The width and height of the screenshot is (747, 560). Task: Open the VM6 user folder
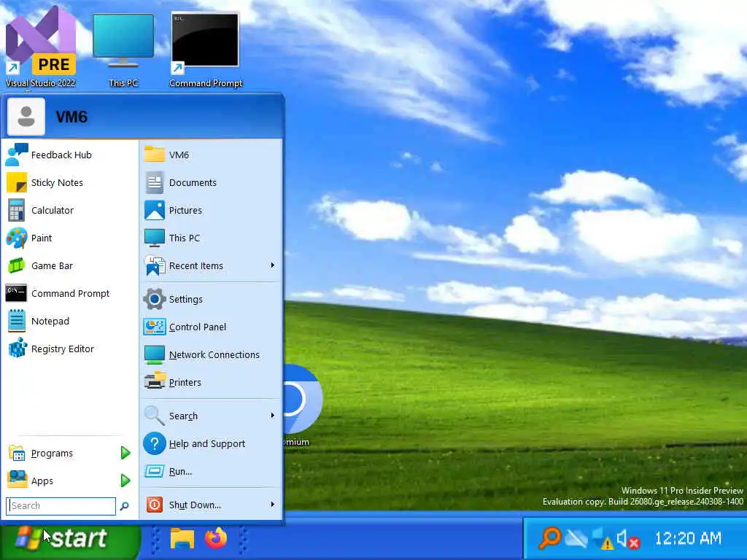click(211, 155)
